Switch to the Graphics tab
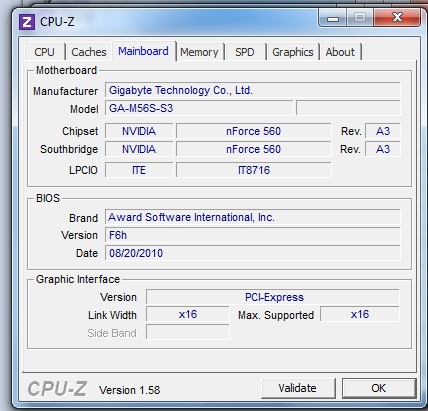 [x=293, y=52]
